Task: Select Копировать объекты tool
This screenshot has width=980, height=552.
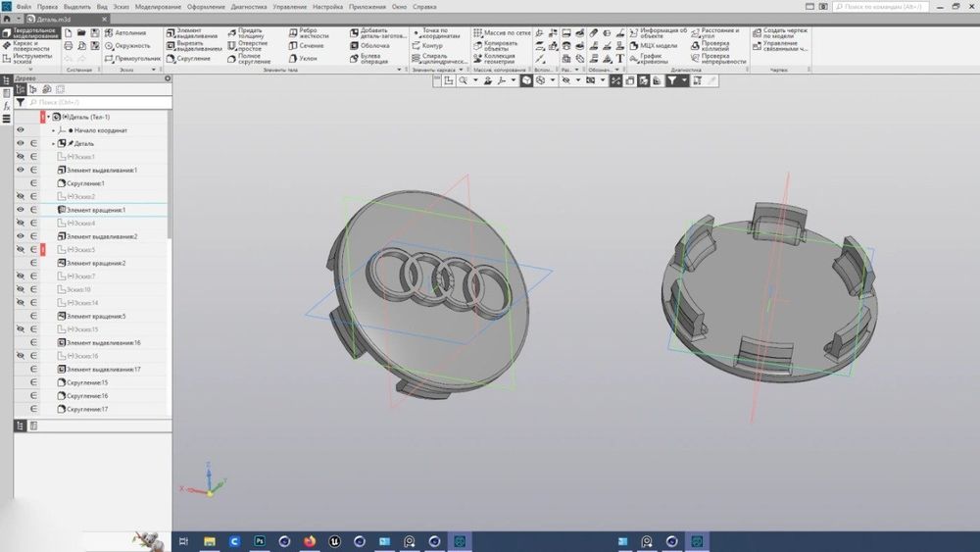Action: (x=496, y=46)
